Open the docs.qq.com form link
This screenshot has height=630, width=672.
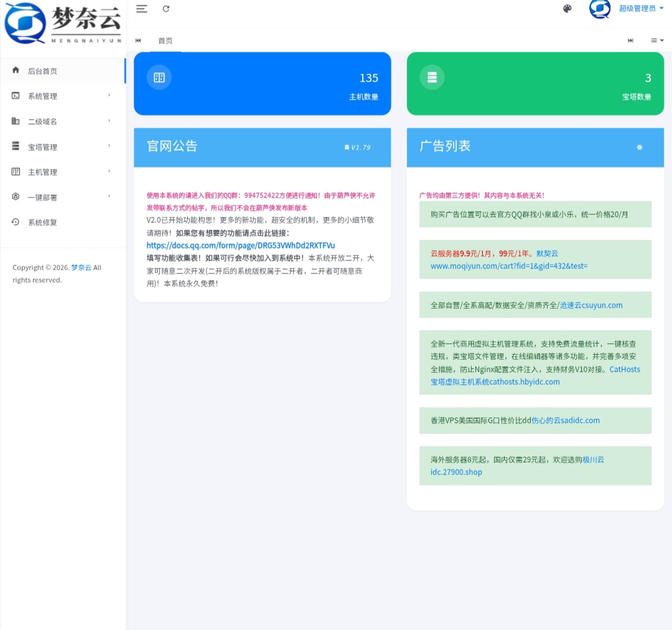[x=240, y=245]
